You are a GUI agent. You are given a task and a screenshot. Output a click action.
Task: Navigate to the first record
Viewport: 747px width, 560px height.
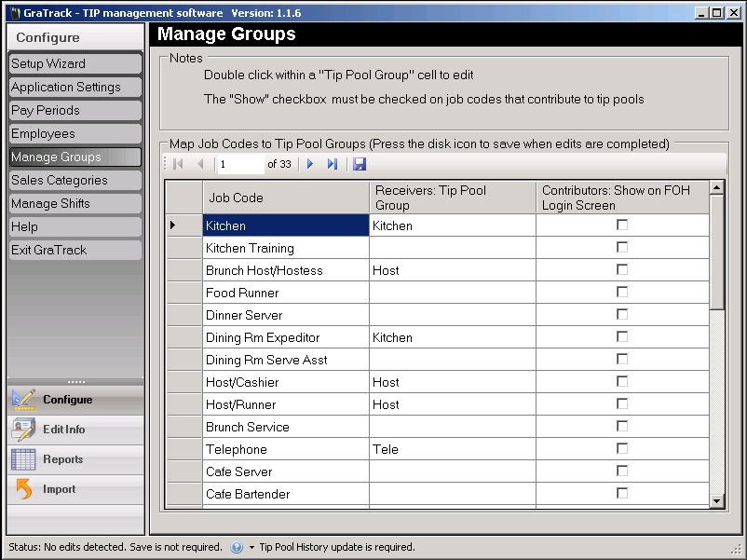(x=177, y=162)
